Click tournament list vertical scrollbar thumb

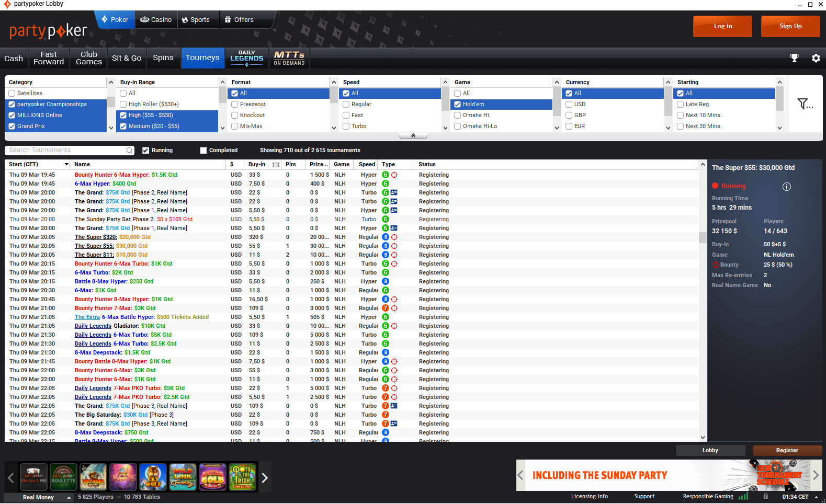[x=703, y=237]
